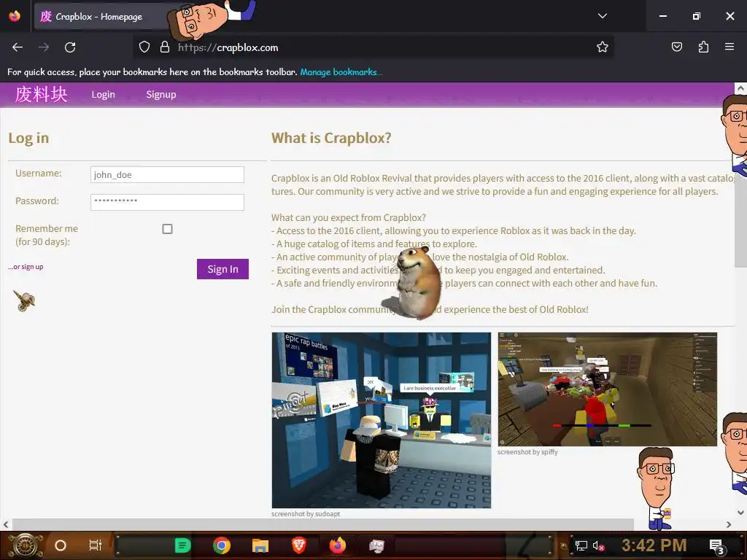Screen dimensions: 747x560
Task: Reload the Crapblox page
Action: [70, 47]
